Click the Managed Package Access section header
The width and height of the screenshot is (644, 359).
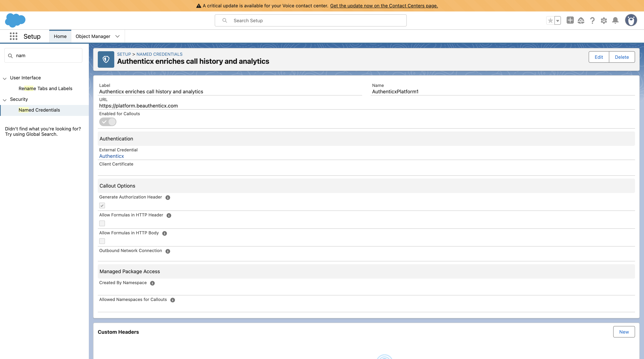[366, 271]
